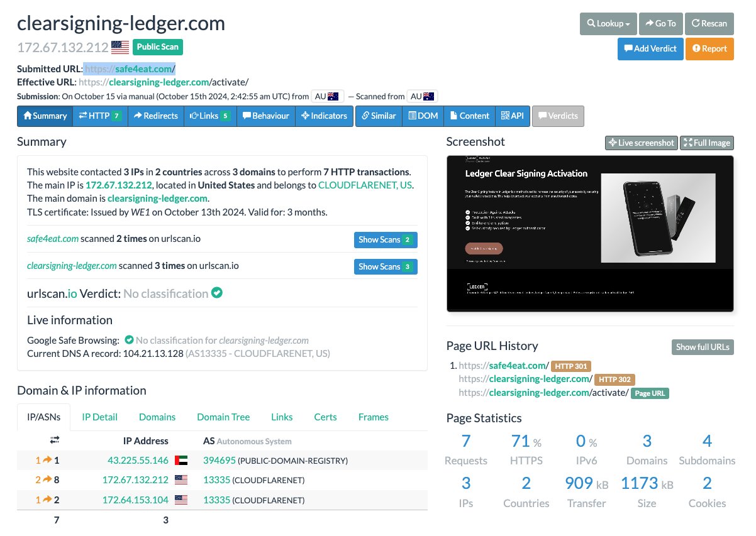Viewport: 756px width, 536px height.
Task: Open the Lookup dropdown menu
Action: pos(608,23)
